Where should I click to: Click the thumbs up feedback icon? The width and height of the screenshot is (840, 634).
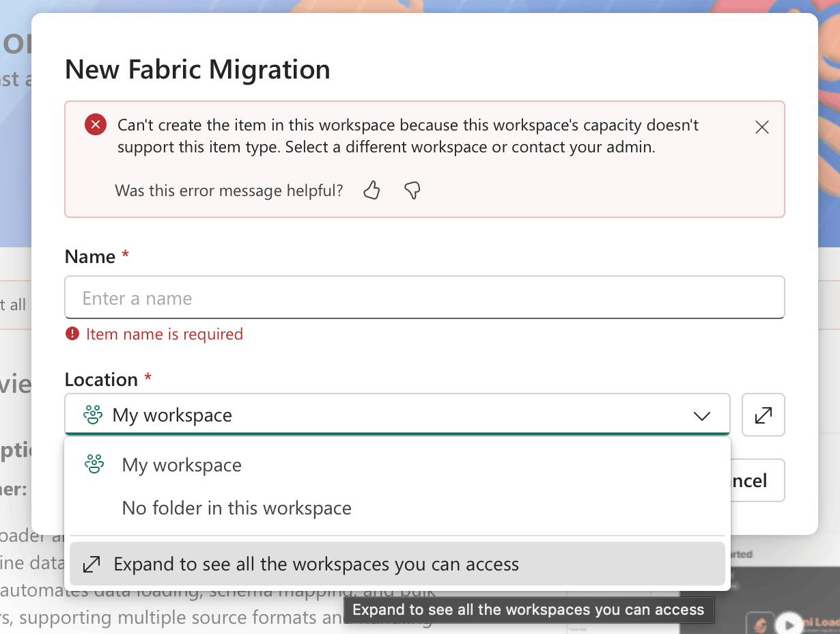(372, 190)
